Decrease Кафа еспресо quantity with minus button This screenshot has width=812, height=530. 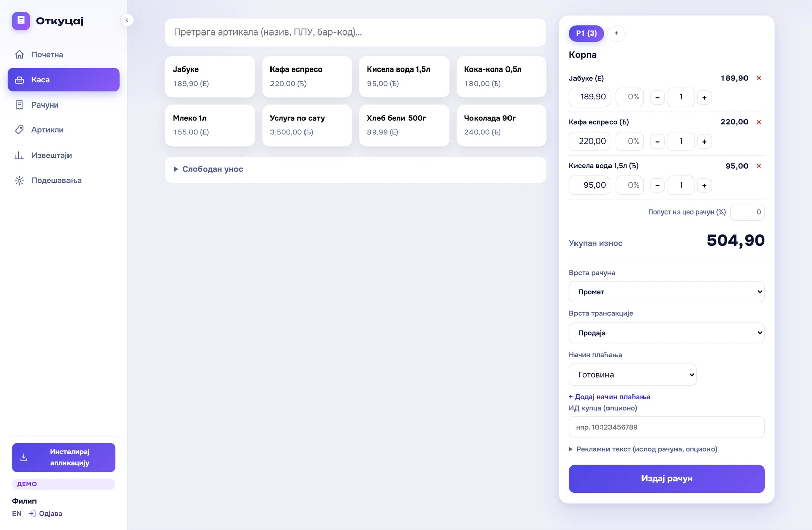657,142
